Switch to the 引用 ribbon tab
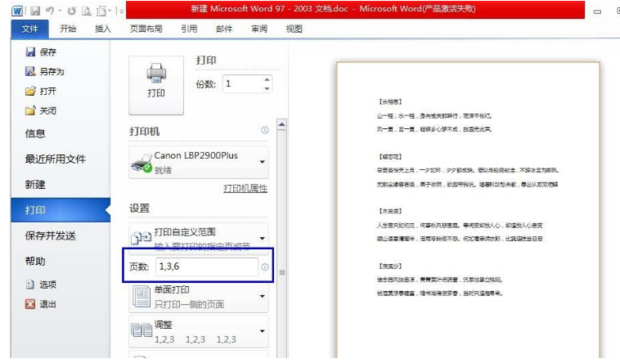Image resolution: width=620 pixels, height=363 pixels. coord(189,29)
